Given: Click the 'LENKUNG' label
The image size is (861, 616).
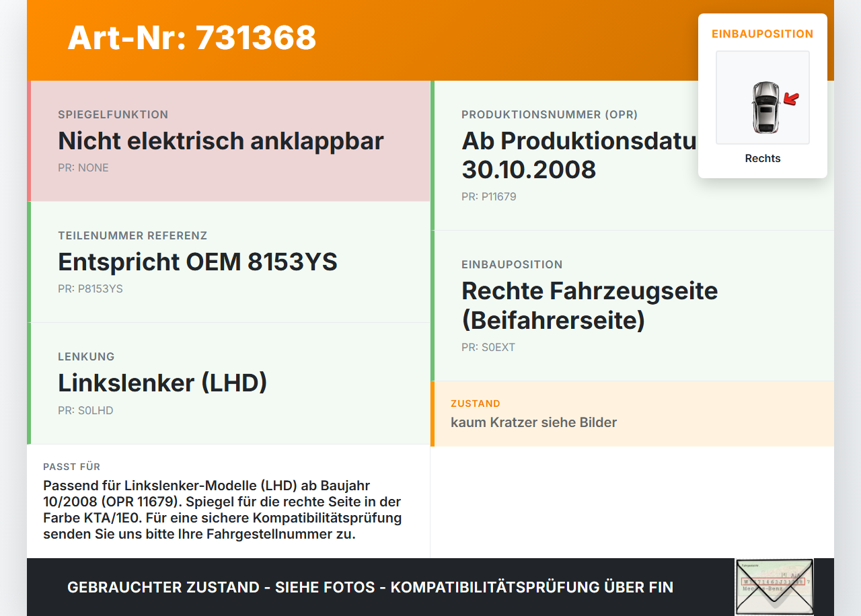Looking at the screenshot, I should 86,356.
